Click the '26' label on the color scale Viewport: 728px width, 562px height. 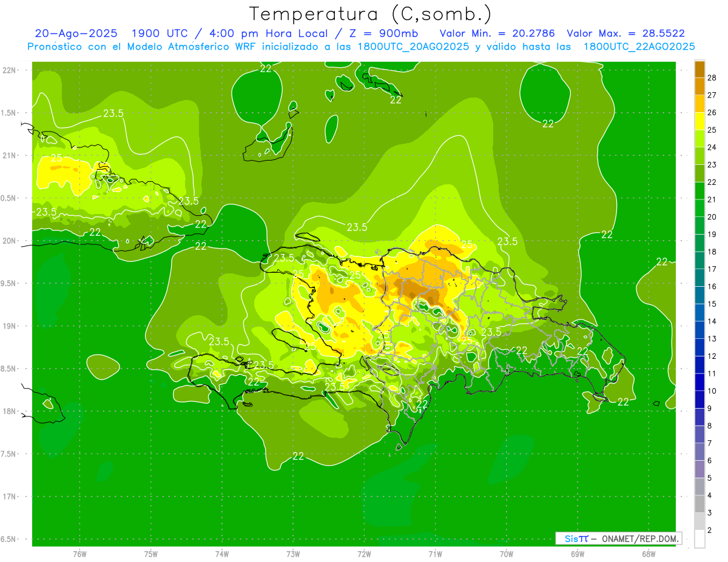(712, 113)
